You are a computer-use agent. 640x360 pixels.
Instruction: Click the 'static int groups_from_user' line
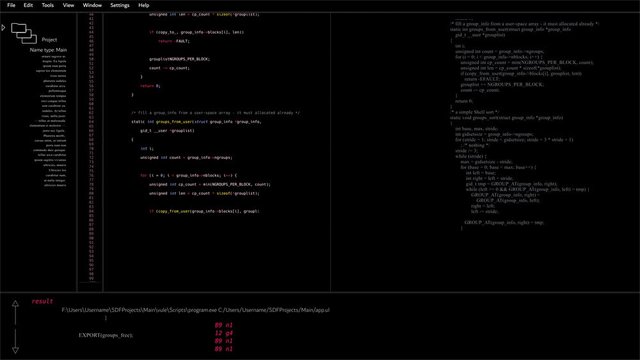pyautogui.click(x=196, y=122)
